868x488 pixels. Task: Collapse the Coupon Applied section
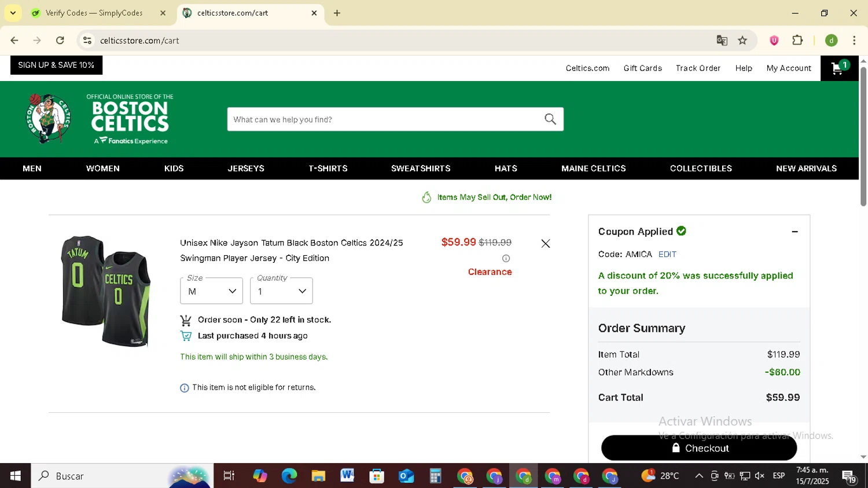(795, 232)
